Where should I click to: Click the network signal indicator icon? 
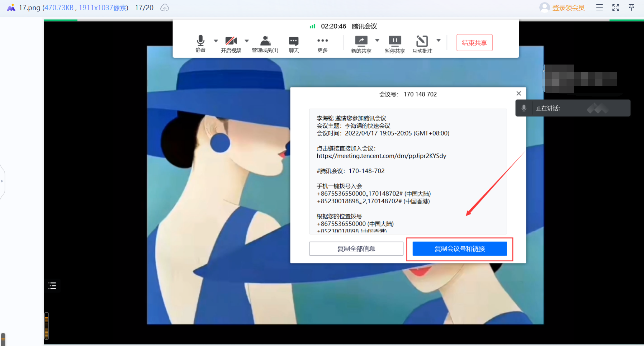312,26
